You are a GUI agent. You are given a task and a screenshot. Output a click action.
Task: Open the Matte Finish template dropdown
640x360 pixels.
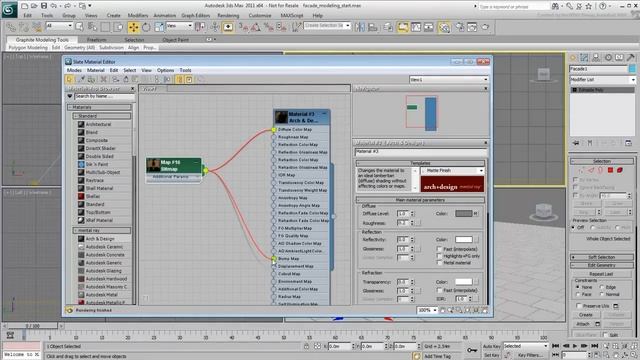[452, 171]
